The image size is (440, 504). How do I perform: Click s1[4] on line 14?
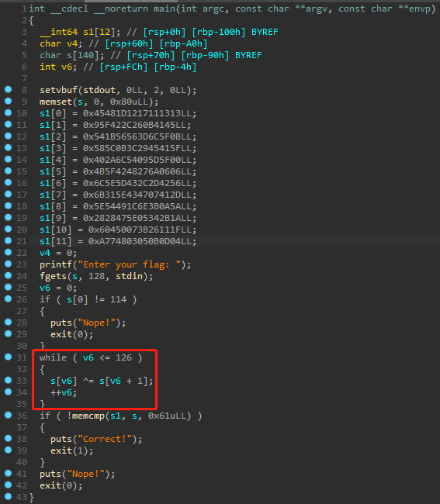[x=53, y=160]
